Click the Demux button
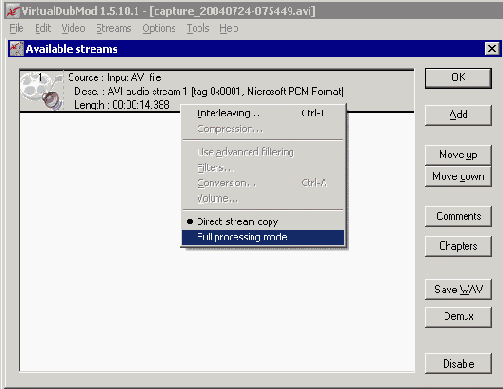 [x=458, y=317]
